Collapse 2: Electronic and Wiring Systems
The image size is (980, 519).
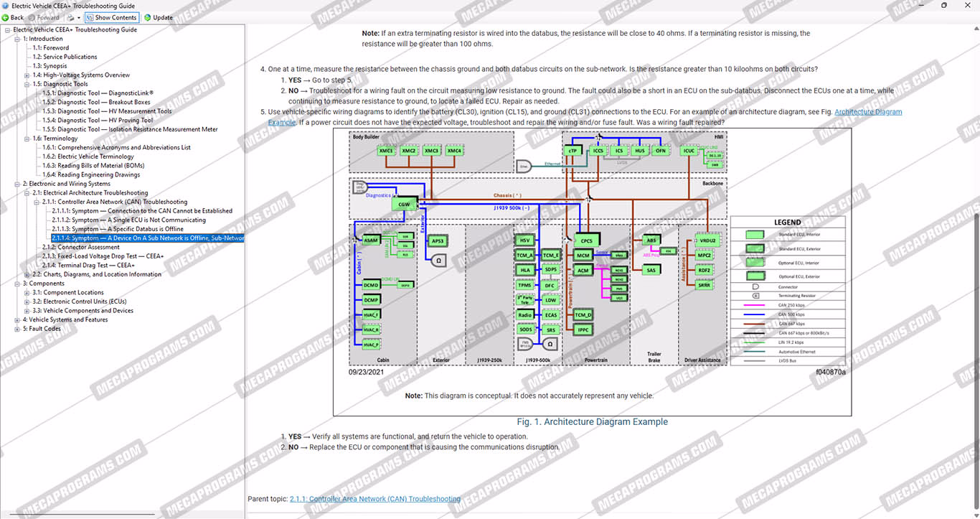(x=17, y=184)
